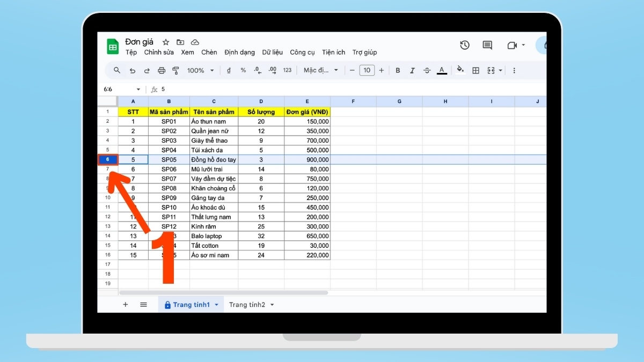
Task: Click the add new sheet plus button
Action: click(126, 305)
